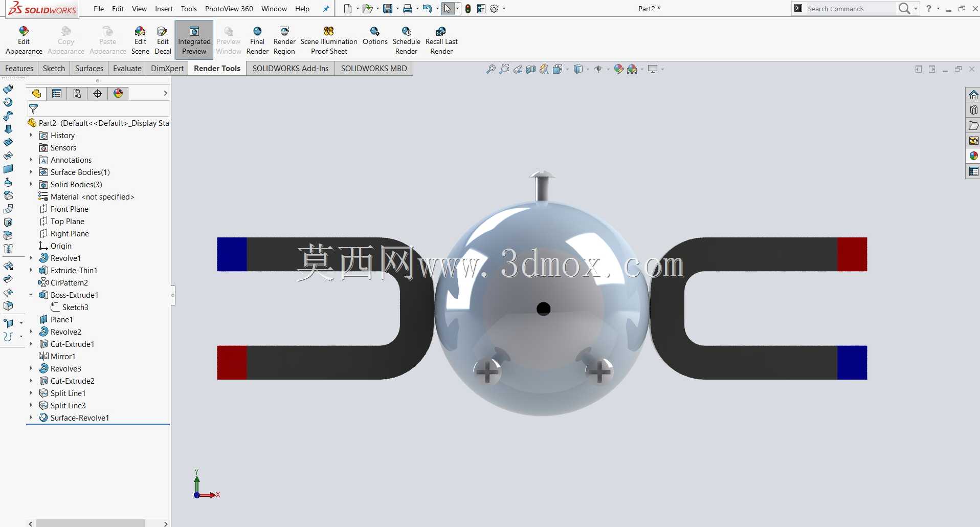Click the Zoom to Fit icon
This screenshot has width=980, height=527.
tap(491, 69)
